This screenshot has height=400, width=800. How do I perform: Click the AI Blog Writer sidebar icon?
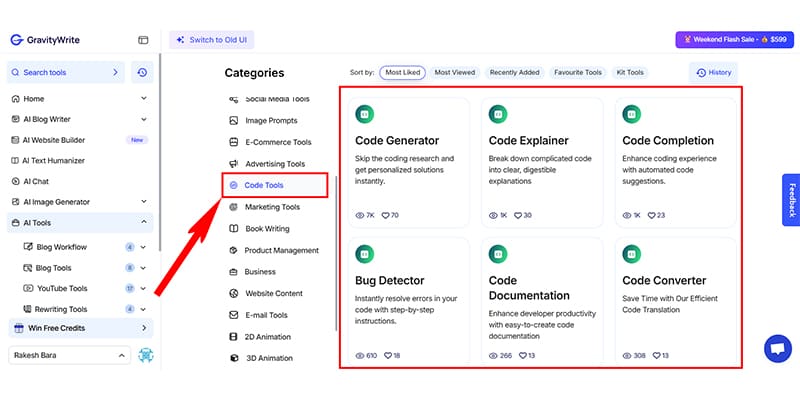pos(15,119)
